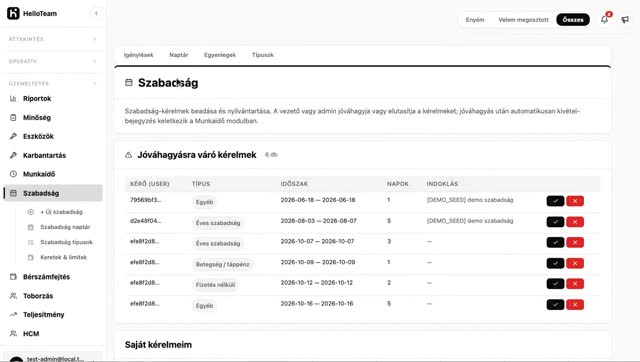Viewport: 640px width, 362px height.
Task: Click the KÉRŐ (USER) column header
Action: pos(150,184)
